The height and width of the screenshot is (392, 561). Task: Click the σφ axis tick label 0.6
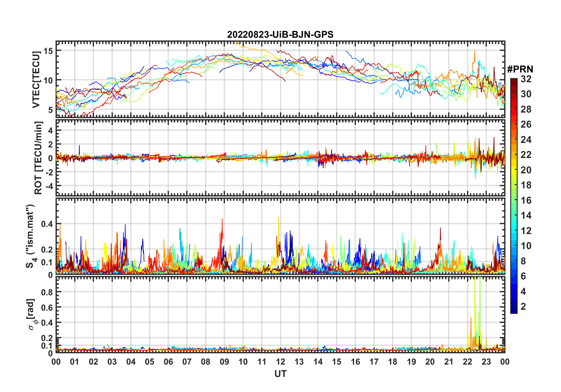47,307
